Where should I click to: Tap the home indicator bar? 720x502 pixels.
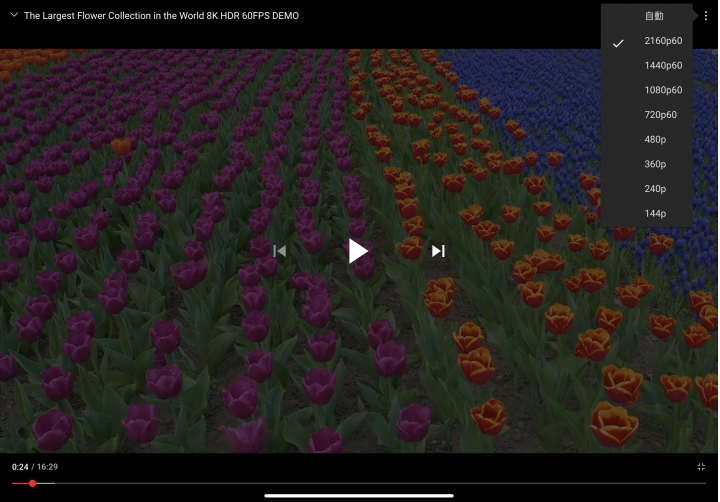pos(359,496)
